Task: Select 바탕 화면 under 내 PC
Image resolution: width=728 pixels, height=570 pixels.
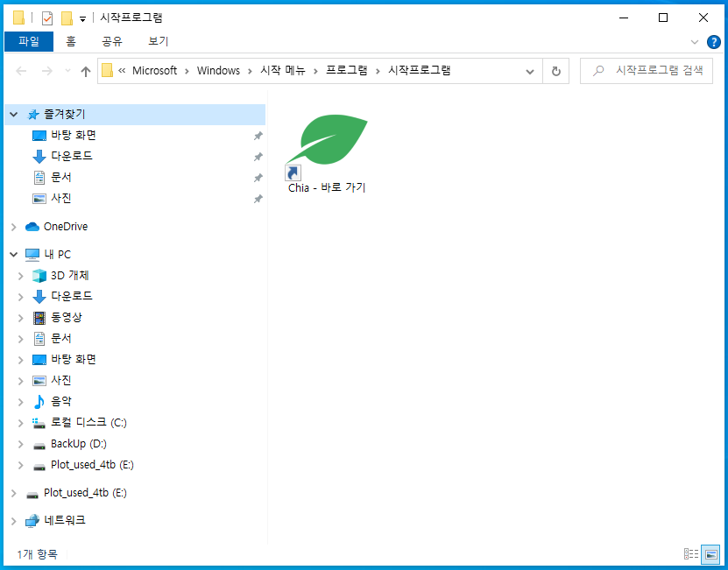Action: click(x=74, y=359)
